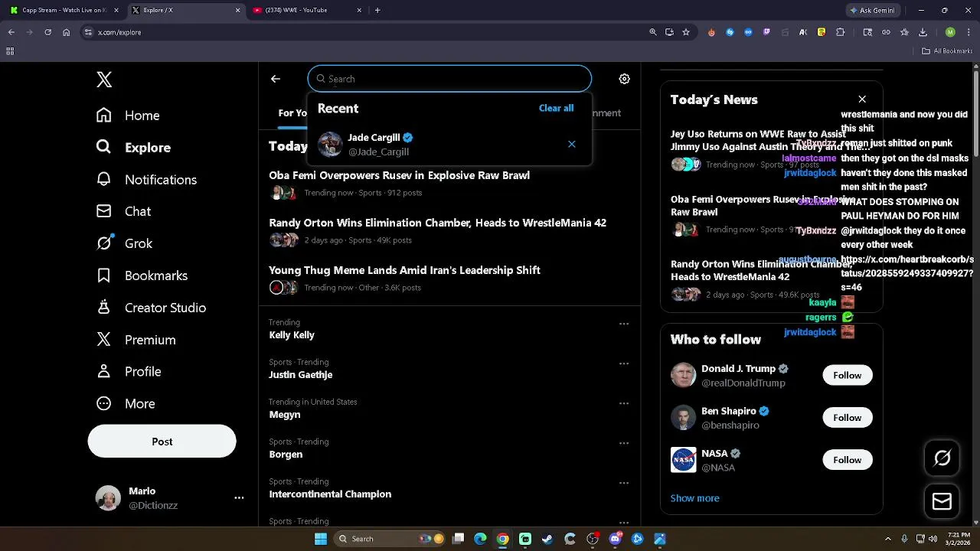
Task: Open Chrome profile avatar M
Action: [950, 32]
